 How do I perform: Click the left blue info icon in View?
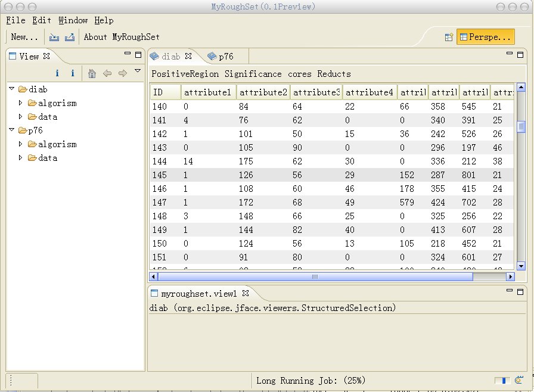tap(57, 73)
